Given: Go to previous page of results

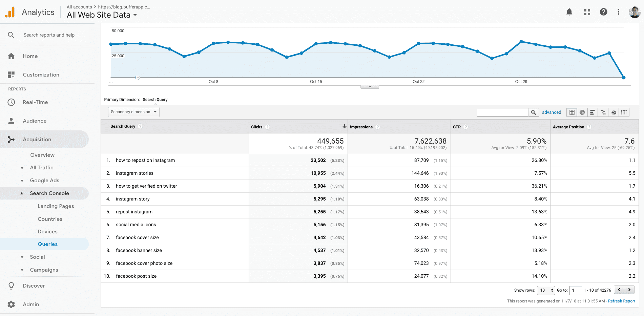Looking at the screenshot, I should [x=619, y=290].
